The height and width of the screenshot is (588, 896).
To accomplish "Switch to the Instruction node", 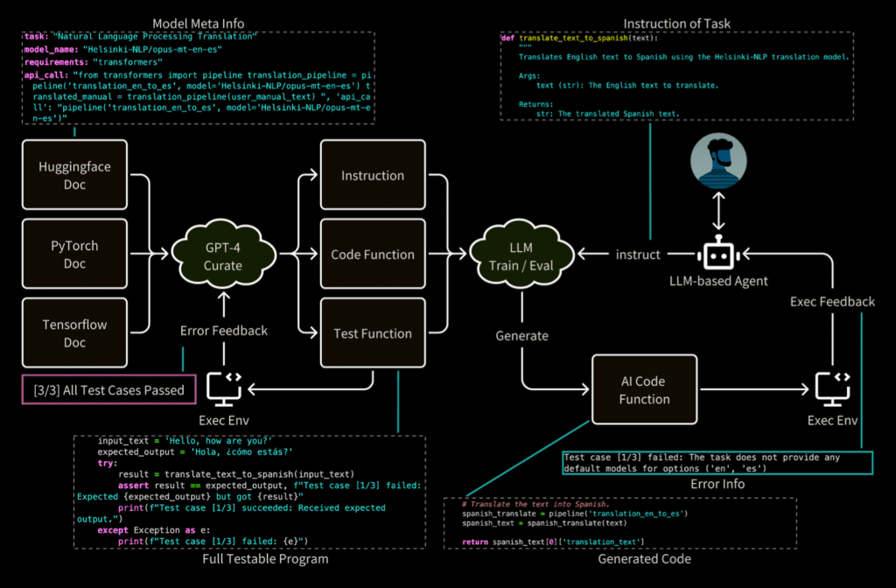I will click(373, 175).
